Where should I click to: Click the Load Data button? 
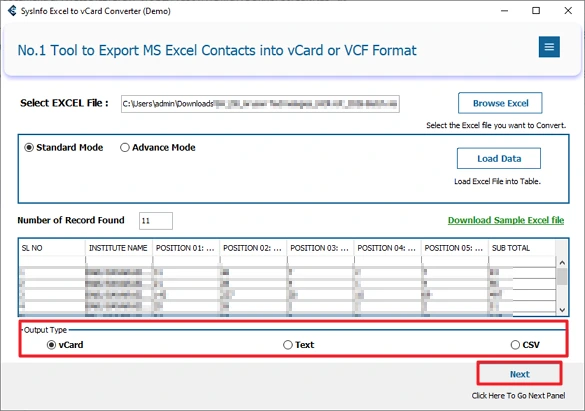(x=499, y=159)
